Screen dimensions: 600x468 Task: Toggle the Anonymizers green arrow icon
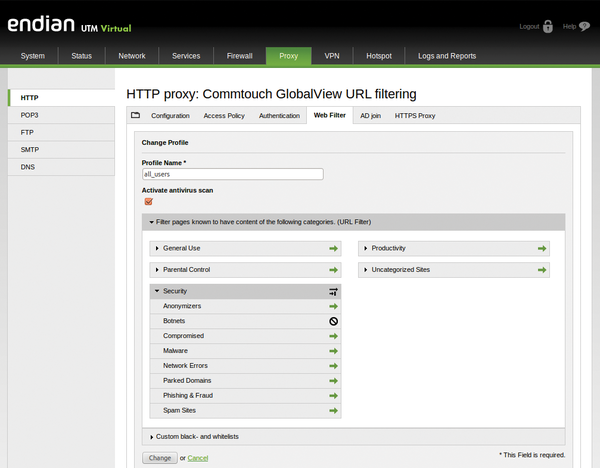333,306
